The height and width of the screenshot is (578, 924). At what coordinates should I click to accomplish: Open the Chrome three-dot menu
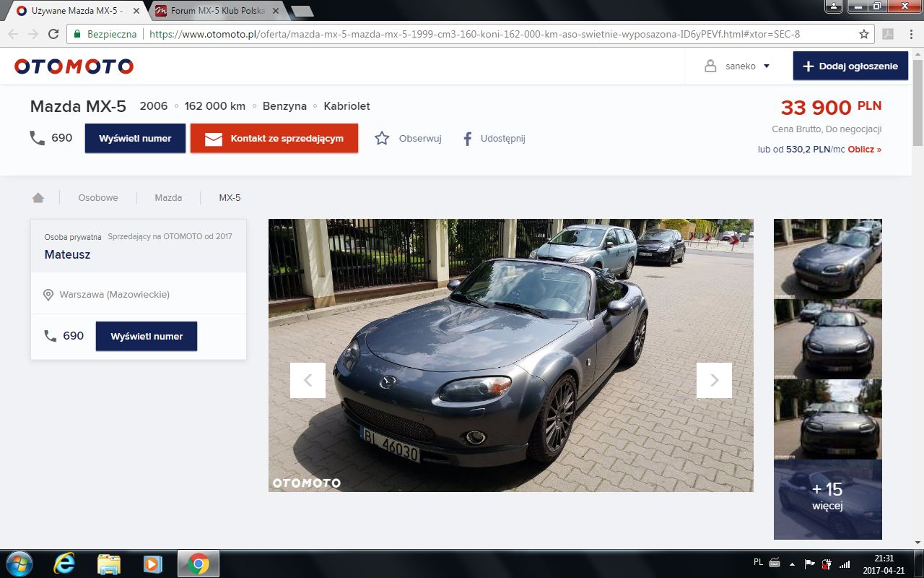910,34
